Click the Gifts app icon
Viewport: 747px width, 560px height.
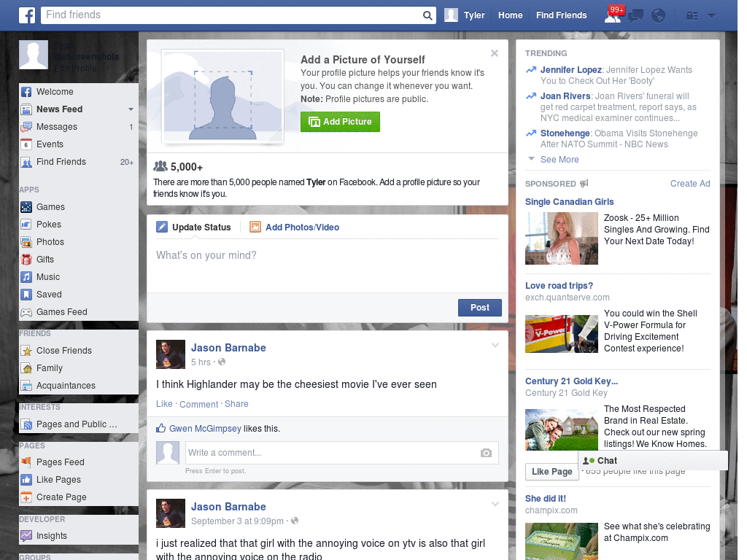(x=26, y=260)
